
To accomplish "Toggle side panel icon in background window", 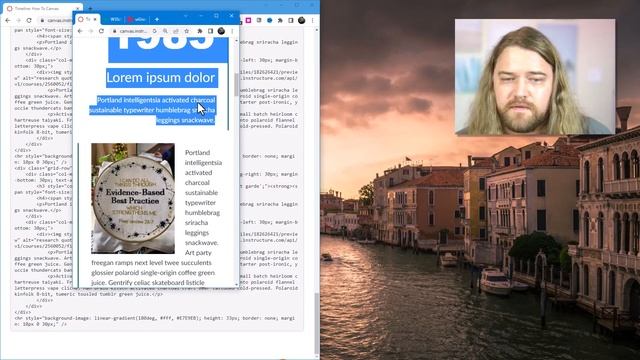I will coord(291,20).
